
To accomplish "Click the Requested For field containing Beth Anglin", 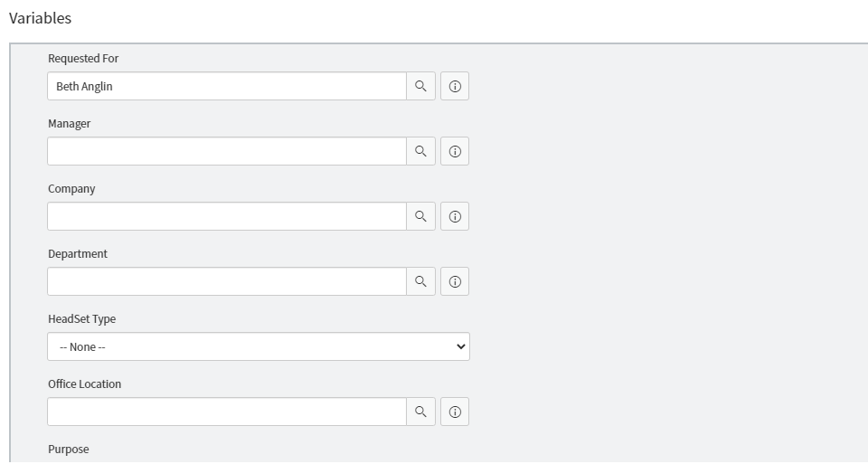I will tap(226, 86).
